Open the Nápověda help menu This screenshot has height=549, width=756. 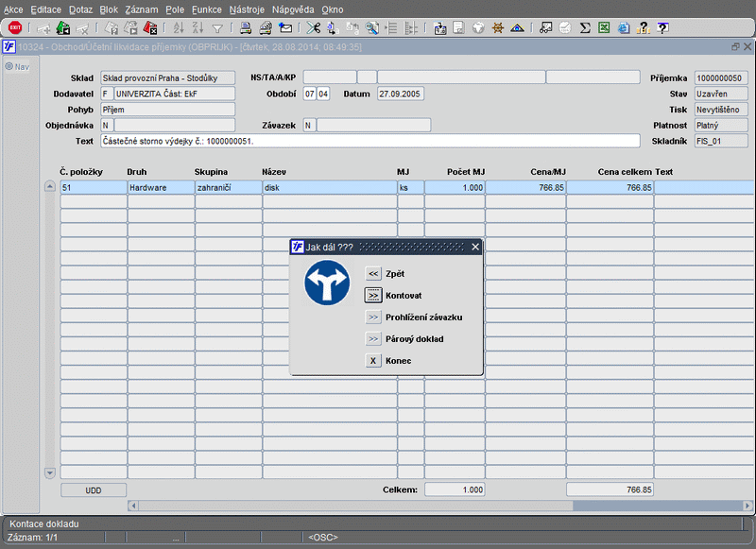click(x=293, y=9)
